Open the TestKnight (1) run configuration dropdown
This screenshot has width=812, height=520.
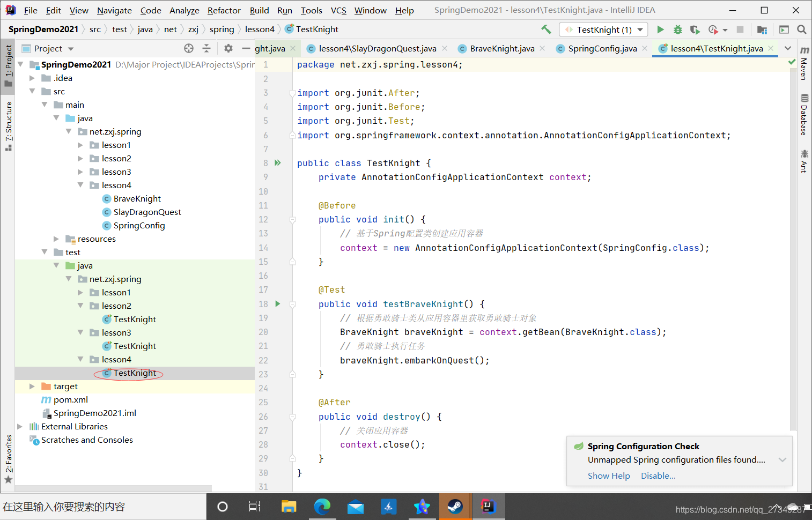point(603,29)
